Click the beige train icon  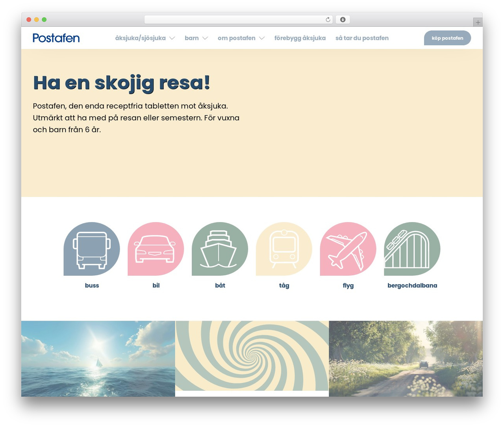284,249
